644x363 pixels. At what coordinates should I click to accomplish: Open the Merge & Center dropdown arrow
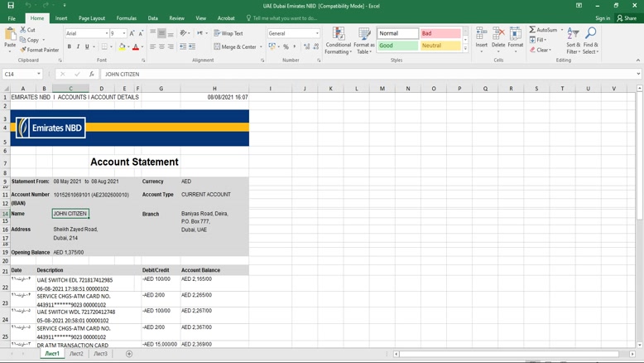tap(261, 47)
